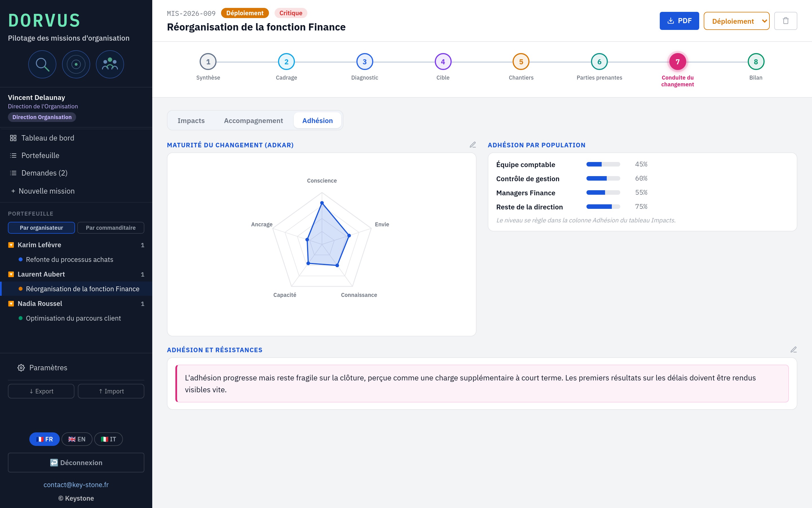Viewport: 812px width, 508px height.
Task: Click Contrôle de gestion adhesion bar
Action: 603,178
